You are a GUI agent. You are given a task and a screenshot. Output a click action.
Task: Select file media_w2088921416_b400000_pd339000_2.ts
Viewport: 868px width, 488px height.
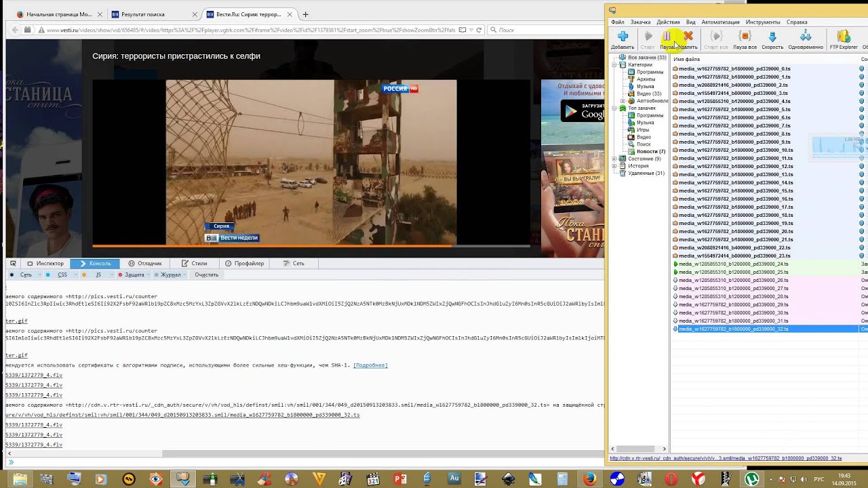[733, 85]
